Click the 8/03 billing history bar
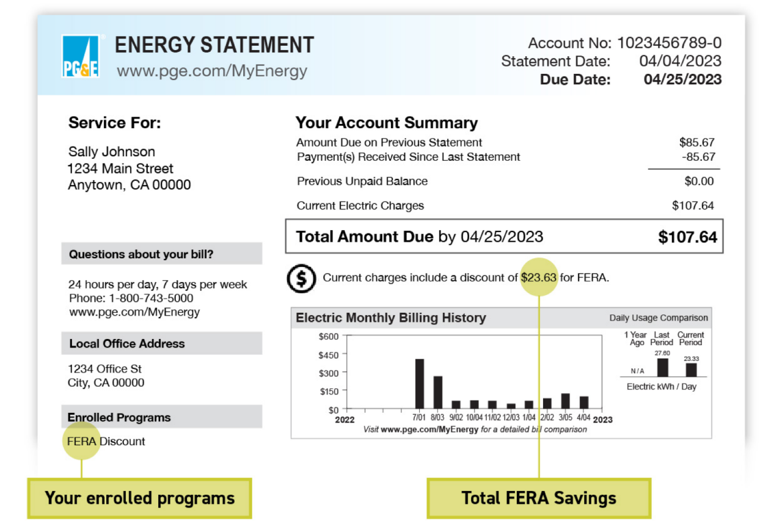782x532 pixels. (x=438, y=392)
